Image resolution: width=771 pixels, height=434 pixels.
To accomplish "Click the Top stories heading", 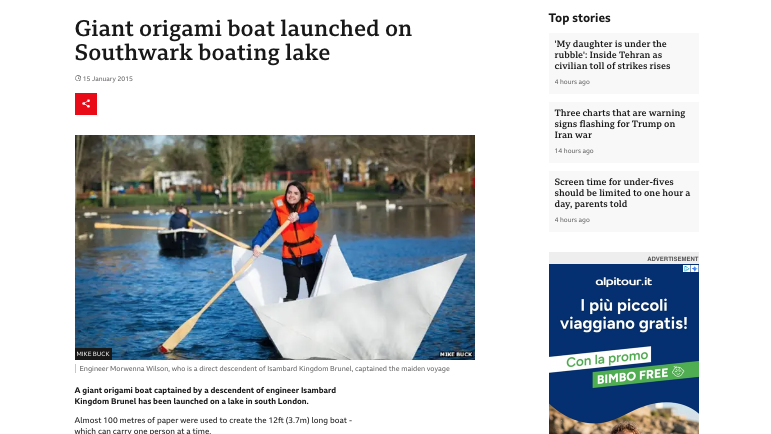I will (x=579, y=18).
